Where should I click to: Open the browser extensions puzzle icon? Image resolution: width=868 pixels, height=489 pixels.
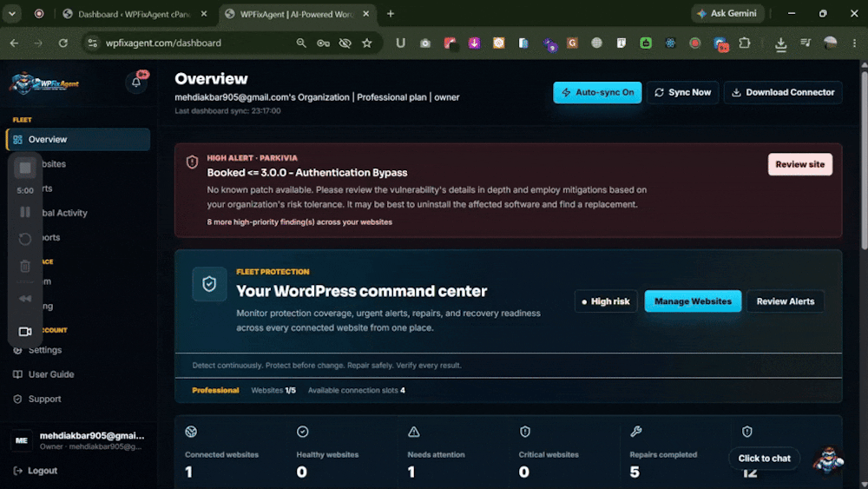pos(745,43)
